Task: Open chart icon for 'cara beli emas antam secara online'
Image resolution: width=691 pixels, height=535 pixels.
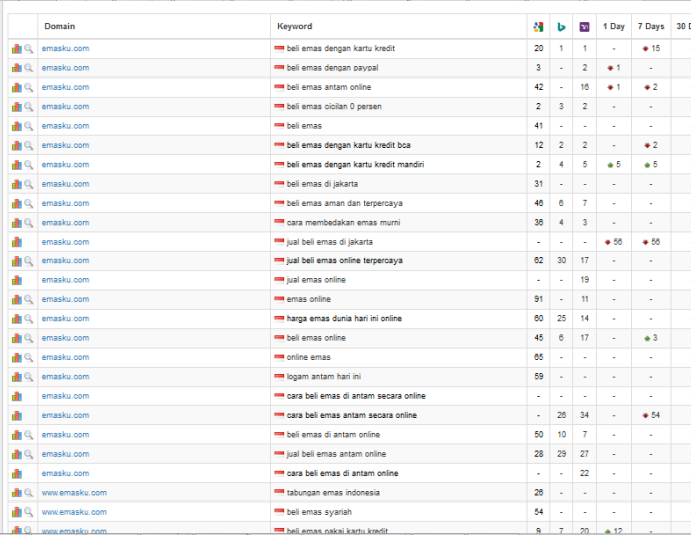Action: point(17,416)
